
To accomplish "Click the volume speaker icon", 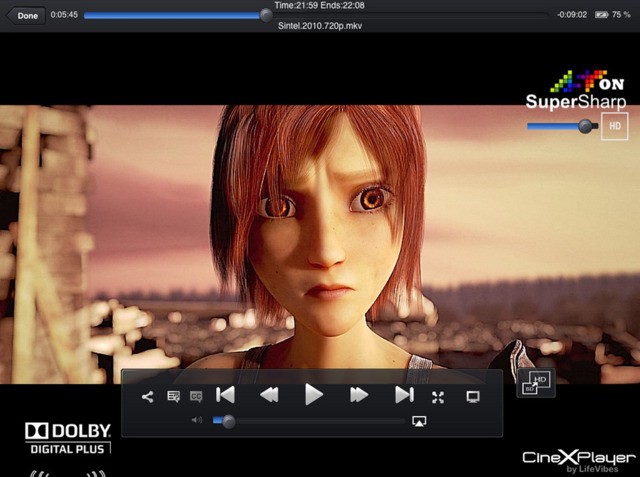I will [x=197, y=420].
